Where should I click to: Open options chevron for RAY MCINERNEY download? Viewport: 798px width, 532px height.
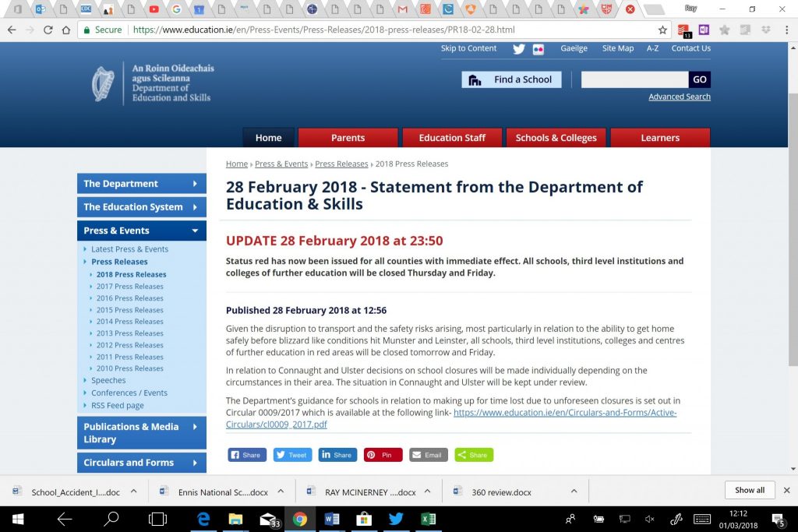(x=428, y=491)
